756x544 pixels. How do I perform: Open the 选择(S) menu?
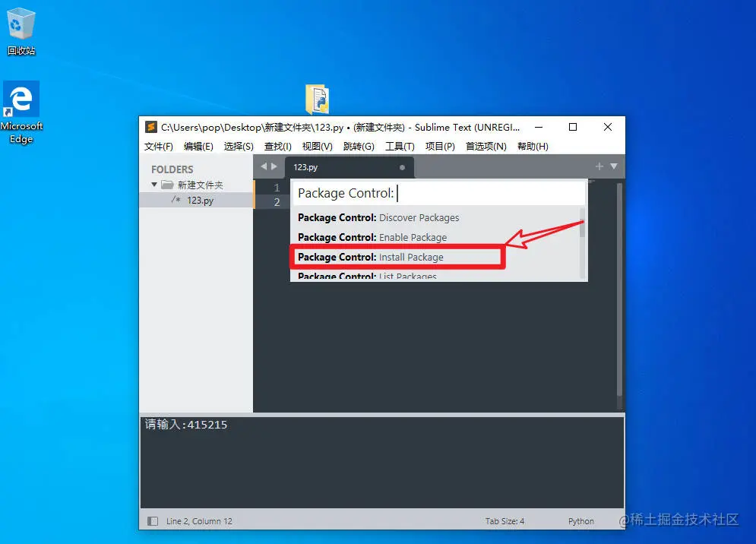(239, 146)
